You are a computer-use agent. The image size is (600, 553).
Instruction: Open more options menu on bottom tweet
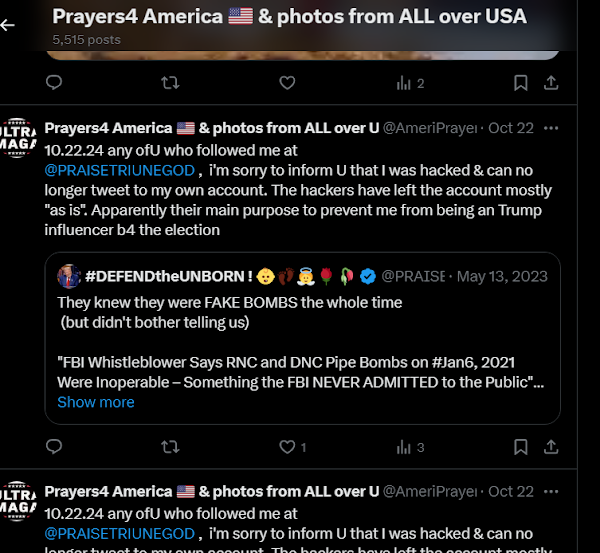pos(551,491)
